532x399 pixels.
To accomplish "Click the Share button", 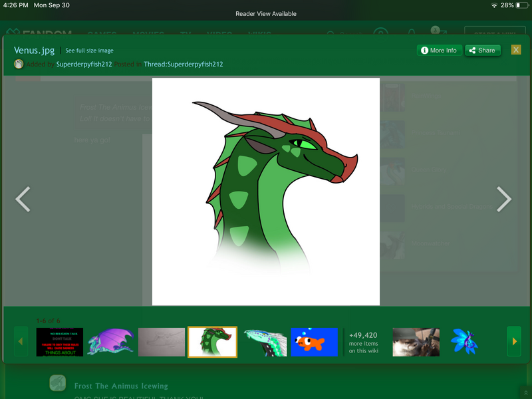I will (x=482, y=51).
